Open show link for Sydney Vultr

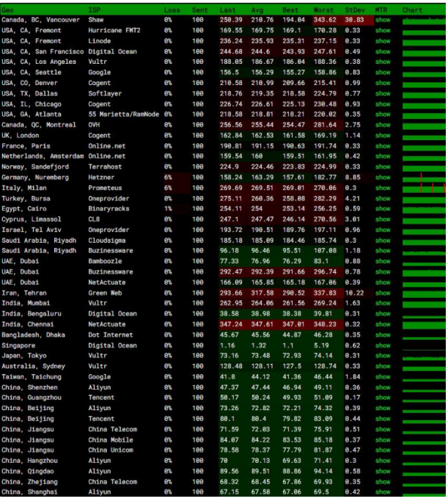coord(383,366)
